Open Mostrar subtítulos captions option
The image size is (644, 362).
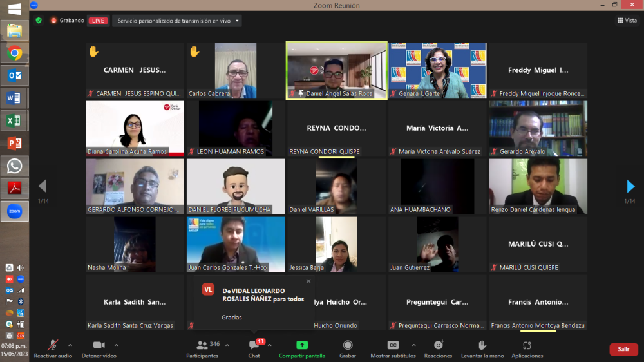[x=393, y=348]
